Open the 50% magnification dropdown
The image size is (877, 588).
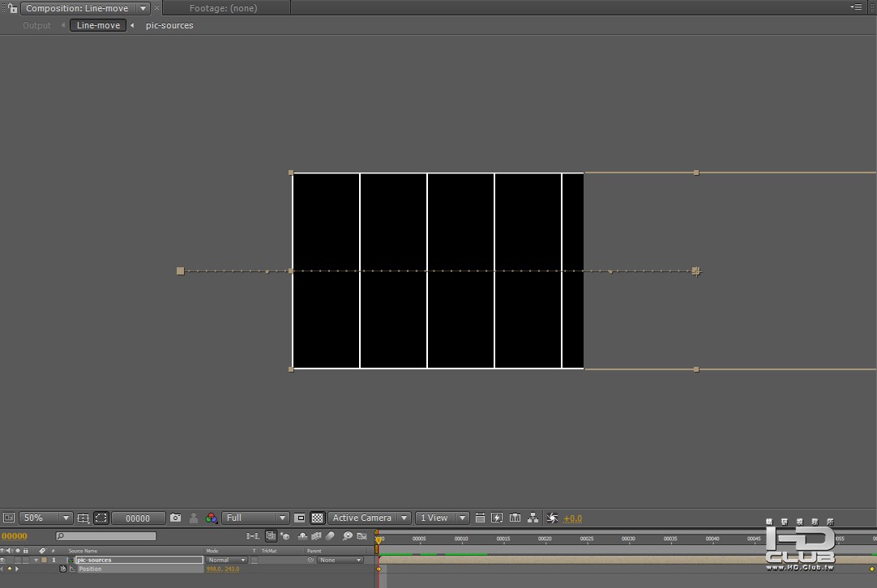pyautogui.click(x=46, y=518)
